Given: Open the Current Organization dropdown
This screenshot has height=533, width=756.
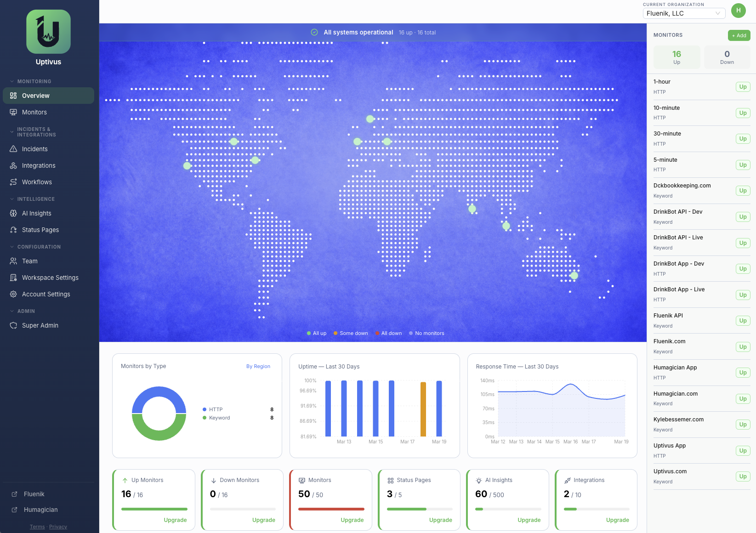Looking at the screenshot, I should (x=683, y=13).
